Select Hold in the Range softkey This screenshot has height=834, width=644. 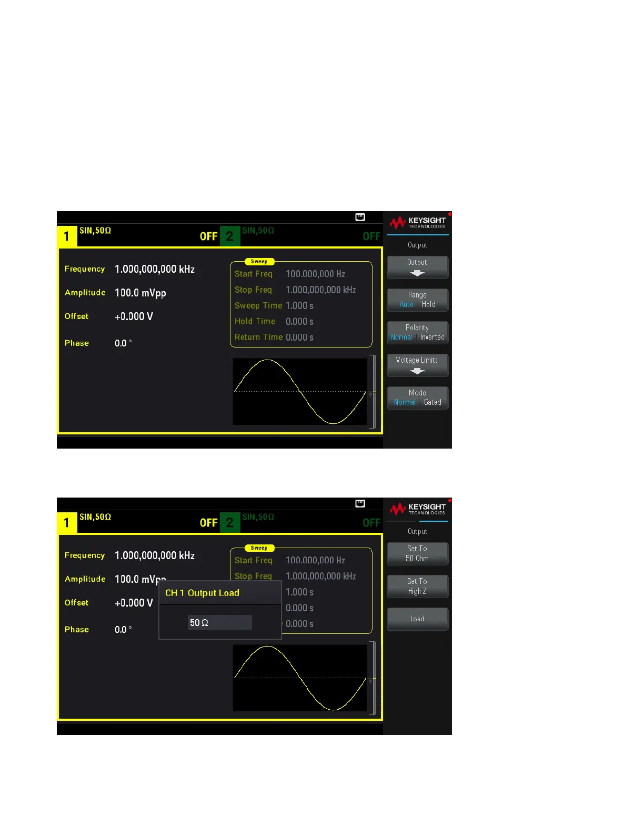[x=429, y=304]
